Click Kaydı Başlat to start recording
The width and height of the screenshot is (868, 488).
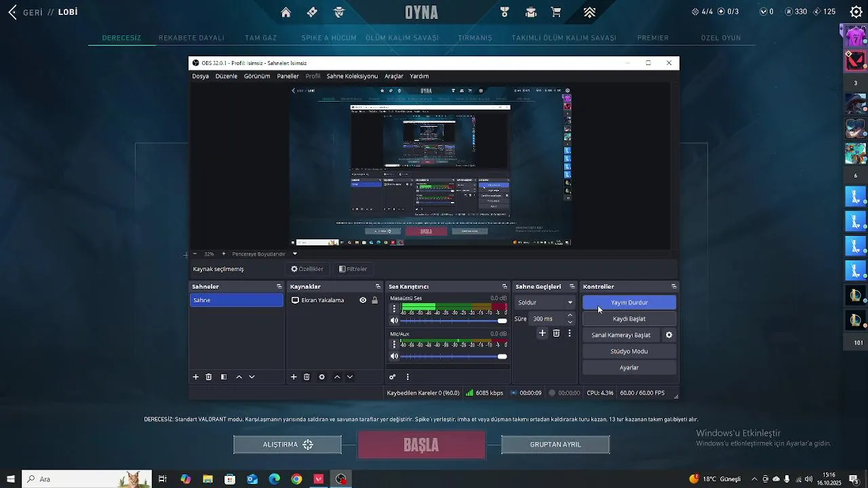(x=629, y=319)
